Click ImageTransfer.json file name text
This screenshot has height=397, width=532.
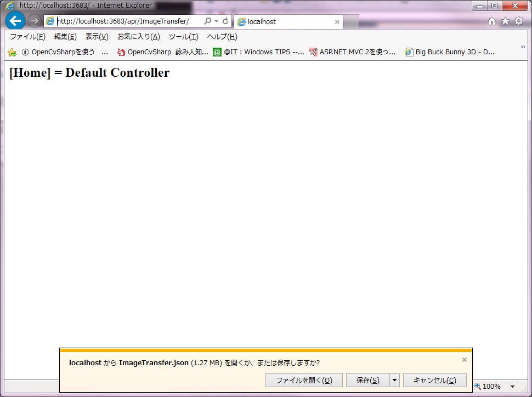pos(154,363)
